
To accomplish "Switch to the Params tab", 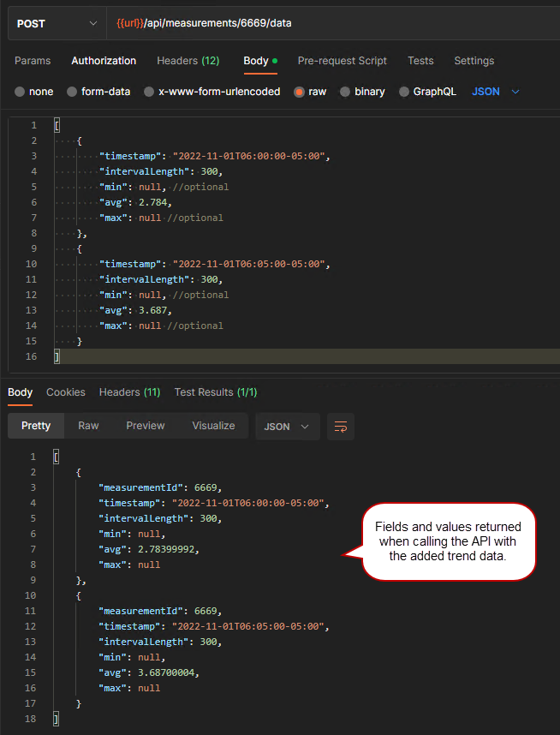I will coord(33,61).
